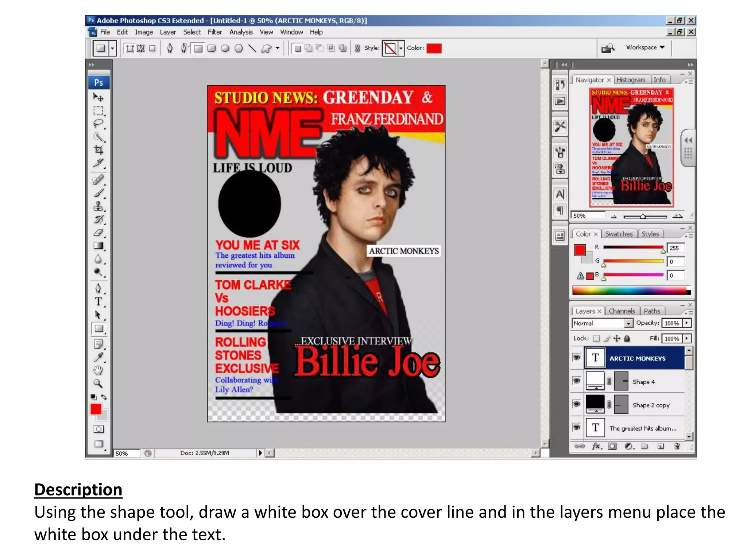Open the Analysis menu
Screen dimensions: 747x560
[241, 32]
